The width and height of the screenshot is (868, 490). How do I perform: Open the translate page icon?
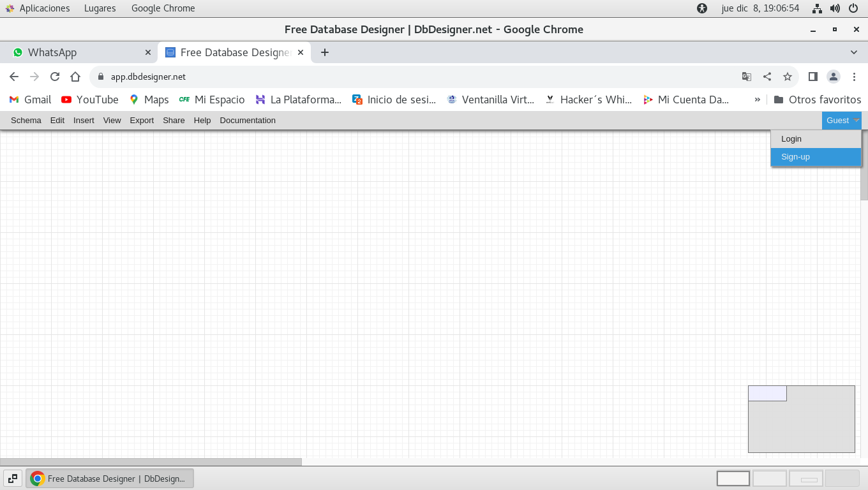point(747,77)
